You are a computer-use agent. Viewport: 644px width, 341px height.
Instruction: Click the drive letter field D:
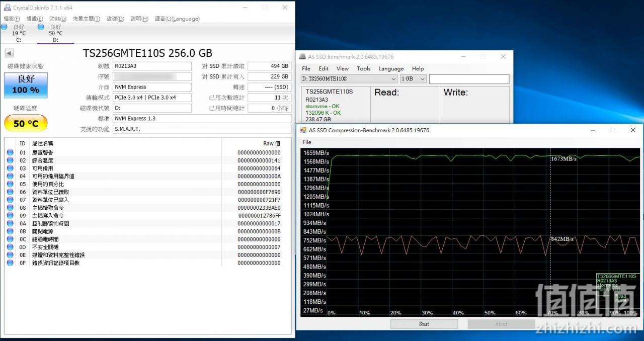(x=152, y=108)
